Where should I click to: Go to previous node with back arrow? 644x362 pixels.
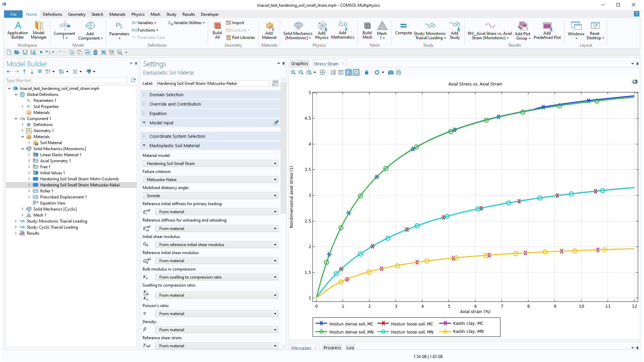click(9, 71)
